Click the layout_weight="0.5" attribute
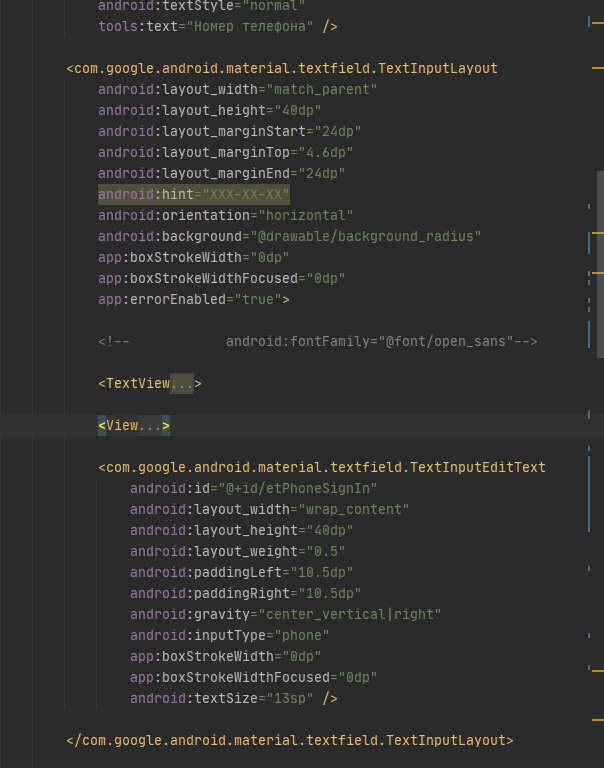 coord(238,552)
